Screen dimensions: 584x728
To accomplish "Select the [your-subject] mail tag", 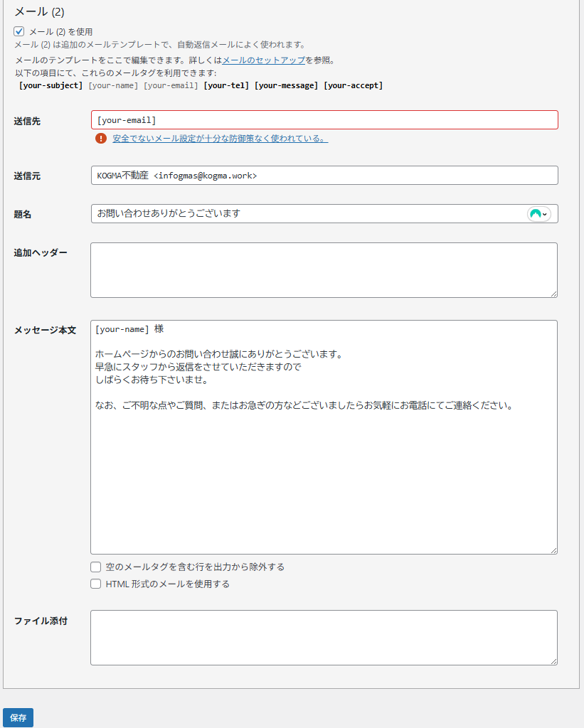I will pos(51,85).
